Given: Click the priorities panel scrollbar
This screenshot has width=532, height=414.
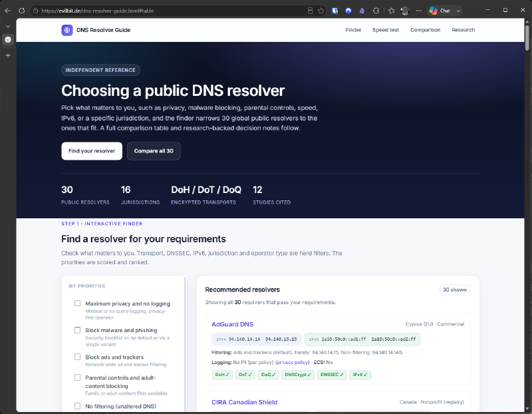Looking at the screenshot, I should coord(185,345).
